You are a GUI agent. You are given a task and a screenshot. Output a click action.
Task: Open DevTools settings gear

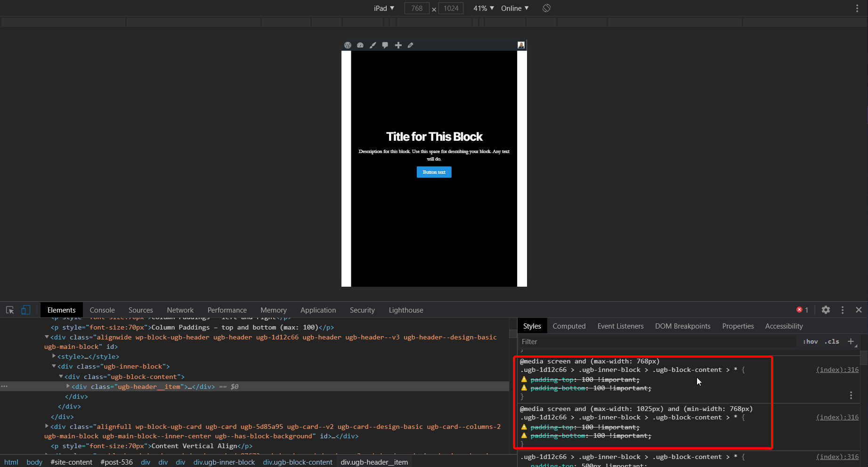click(x=826, y=310)
